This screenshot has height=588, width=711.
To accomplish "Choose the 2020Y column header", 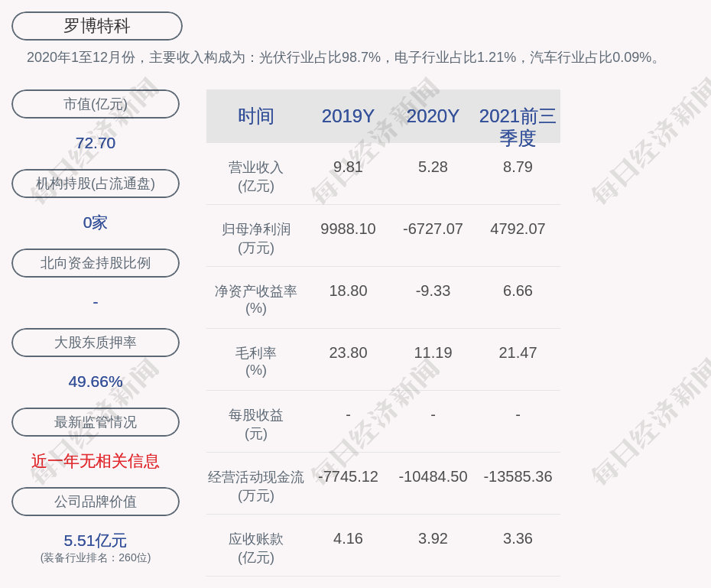I will coord(433,116).
